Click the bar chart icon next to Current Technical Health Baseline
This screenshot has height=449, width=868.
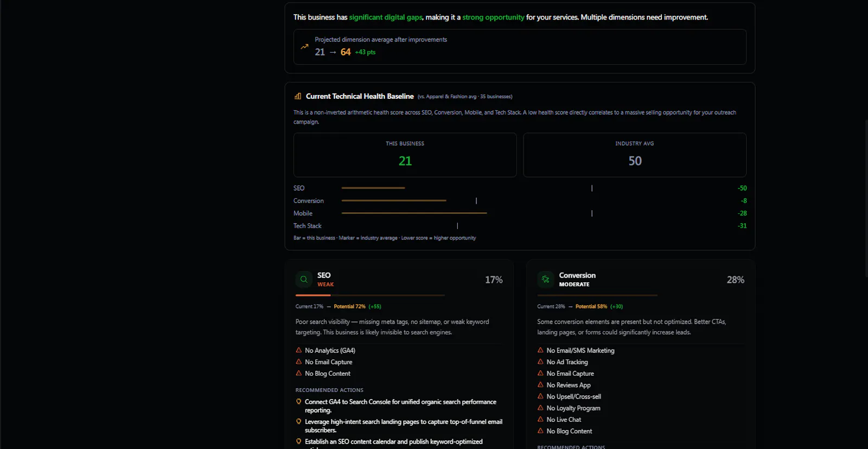[298, 96]
